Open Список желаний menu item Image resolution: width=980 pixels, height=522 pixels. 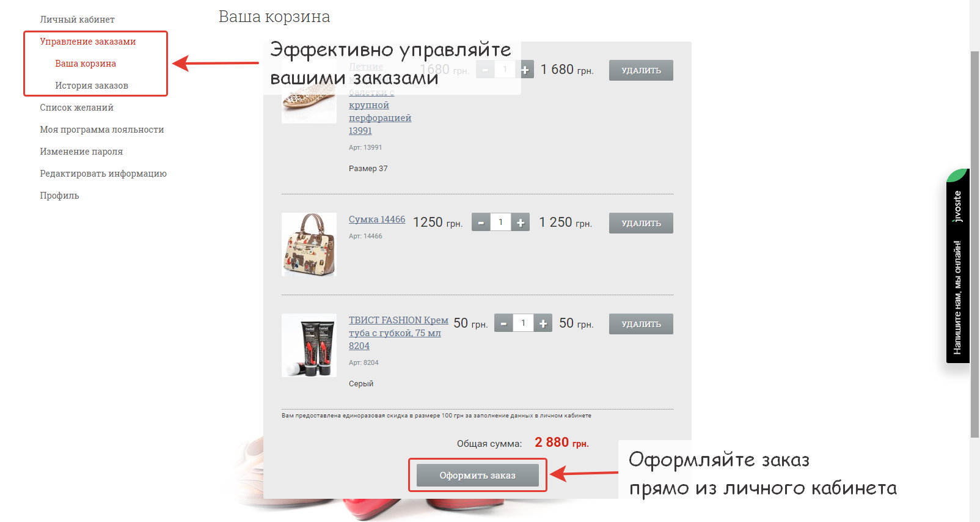click(x=77, y=108)
